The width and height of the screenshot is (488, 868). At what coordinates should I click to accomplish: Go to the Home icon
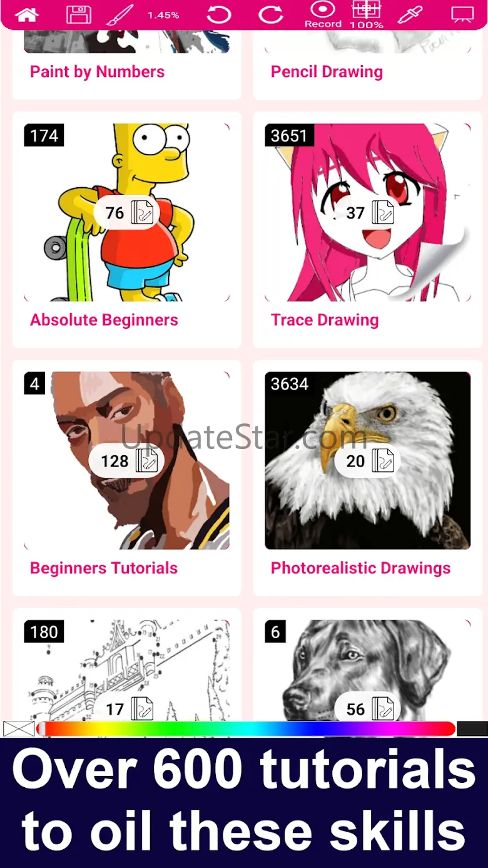point(26,14)
